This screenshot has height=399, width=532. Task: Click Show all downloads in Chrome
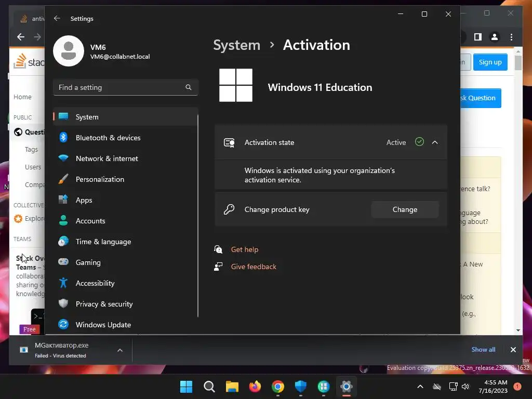click(483, 350)
